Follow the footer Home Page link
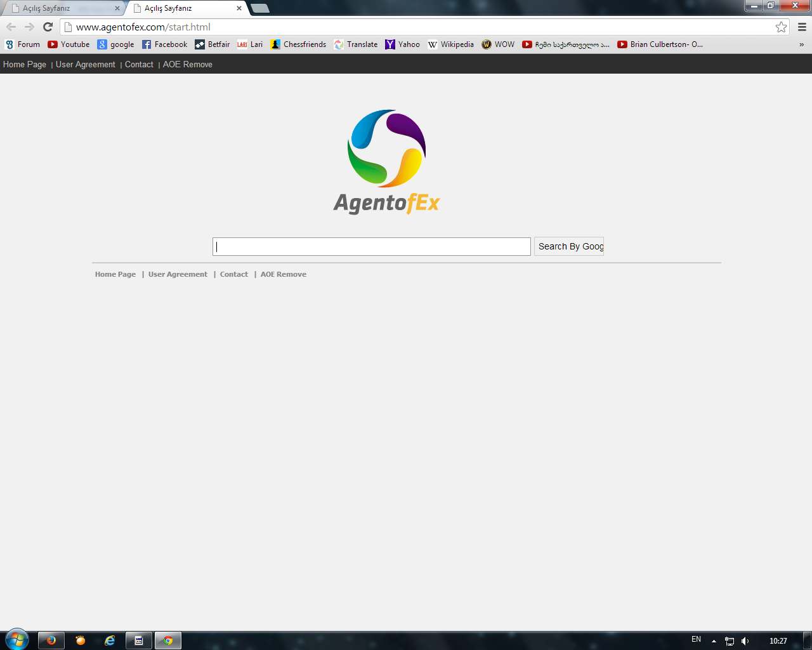 [x=115, y=274]
